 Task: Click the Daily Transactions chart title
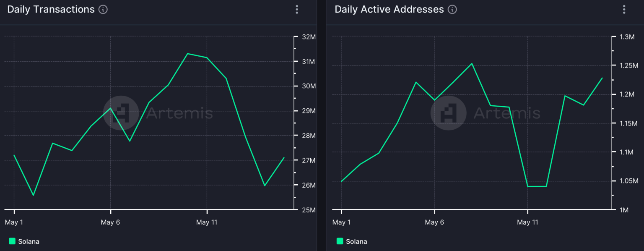coord(51,10)
